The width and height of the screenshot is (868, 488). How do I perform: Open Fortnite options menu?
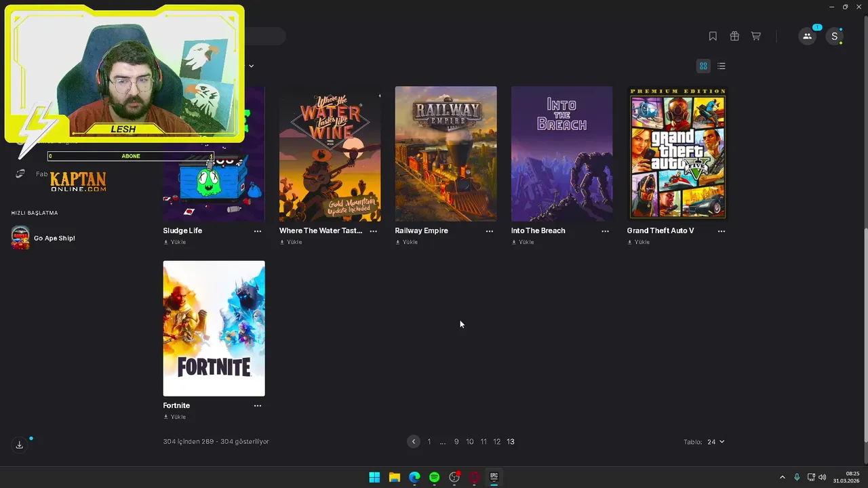(x=258, y=406)
